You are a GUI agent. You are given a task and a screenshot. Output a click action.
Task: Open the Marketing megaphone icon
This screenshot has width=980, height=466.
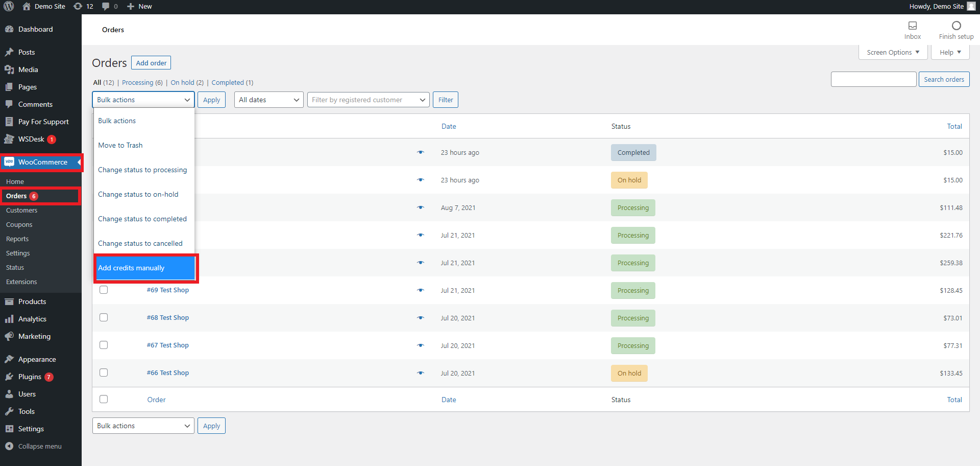(x=9, y=336)
